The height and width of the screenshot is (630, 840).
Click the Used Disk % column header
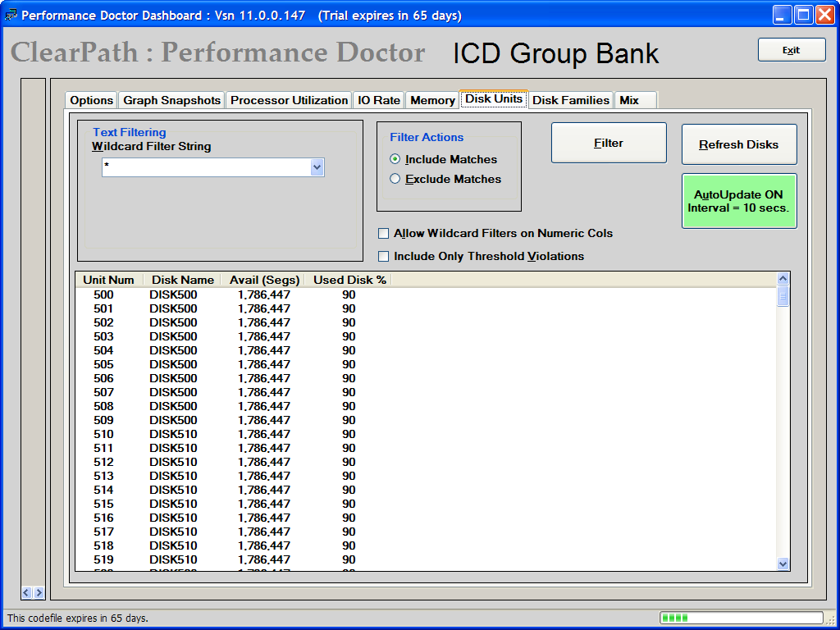coord(349,280)
